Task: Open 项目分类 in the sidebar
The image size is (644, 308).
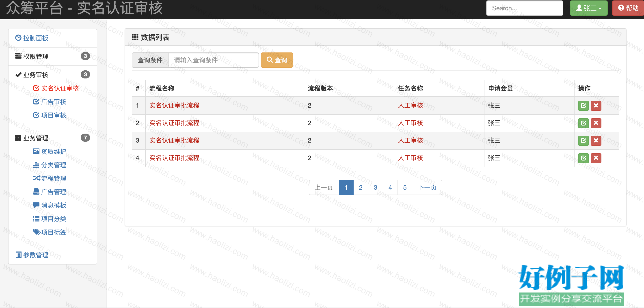Action: (50, 219)
